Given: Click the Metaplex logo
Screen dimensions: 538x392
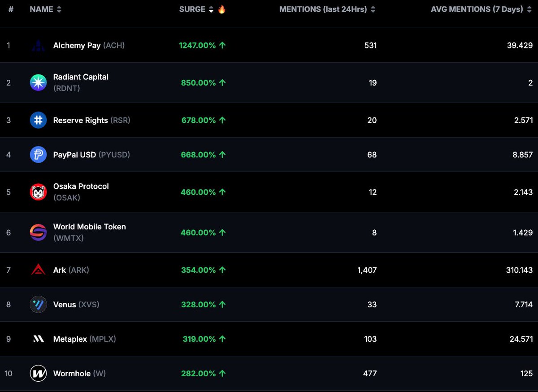Looking at the screenshot, I should (38, 339).
